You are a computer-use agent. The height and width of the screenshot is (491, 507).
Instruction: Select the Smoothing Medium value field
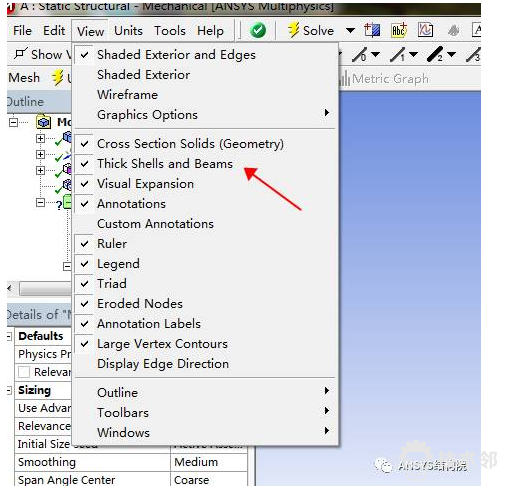[209, 462]
